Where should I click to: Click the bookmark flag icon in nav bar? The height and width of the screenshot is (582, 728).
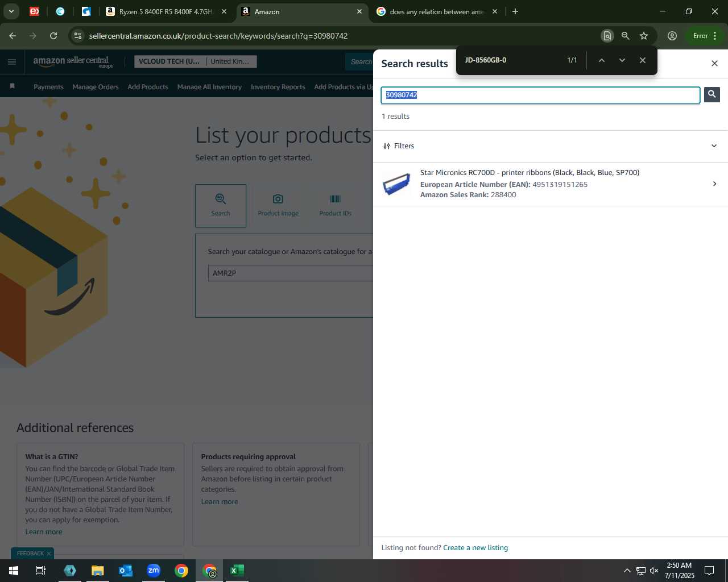click(x=12, y=86)
